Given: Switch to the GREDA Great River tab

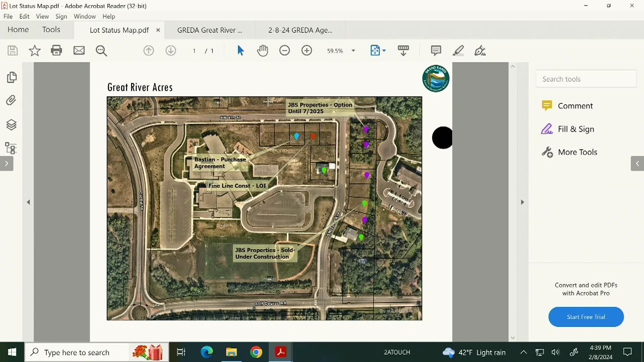Looking at the screenshot, I should pyautogui.click(x=210, y=30).
